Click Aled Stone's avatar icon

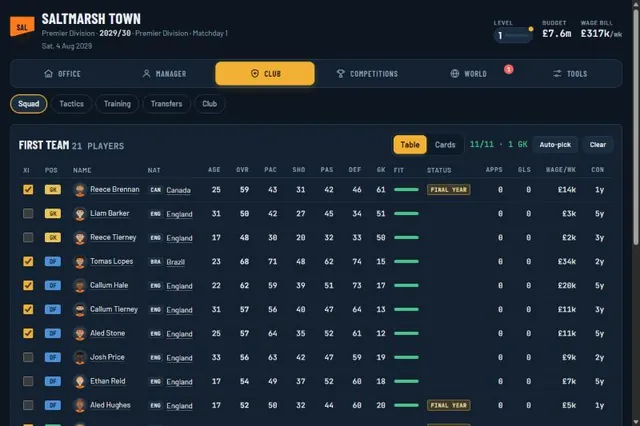point(80,334)
